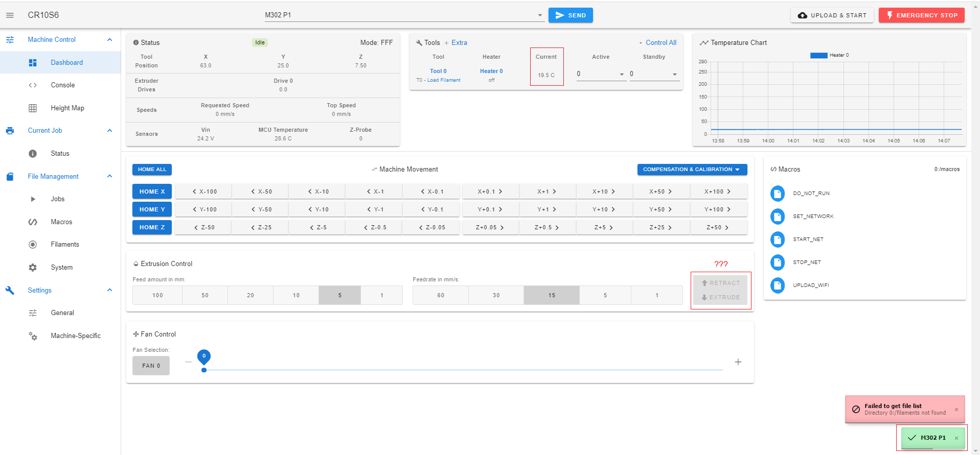Image resolution: width=980 pixels, height=455 pixels.
Task: Open the Jobs file page
Action: (x=60, y=199)
